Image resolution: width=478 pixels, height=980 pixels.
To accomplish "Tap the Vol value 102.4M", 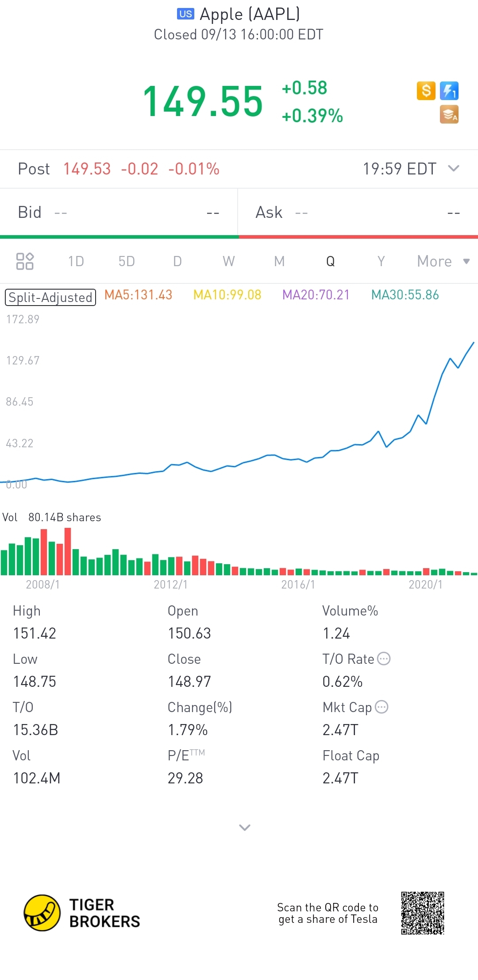I will [37, 778].
